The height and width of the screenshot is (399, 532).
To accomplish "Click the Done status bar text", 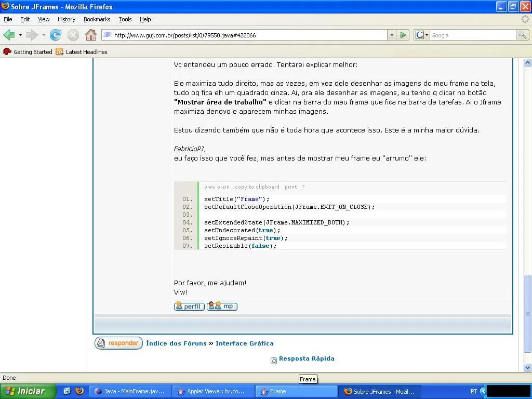I will point(9,378).
